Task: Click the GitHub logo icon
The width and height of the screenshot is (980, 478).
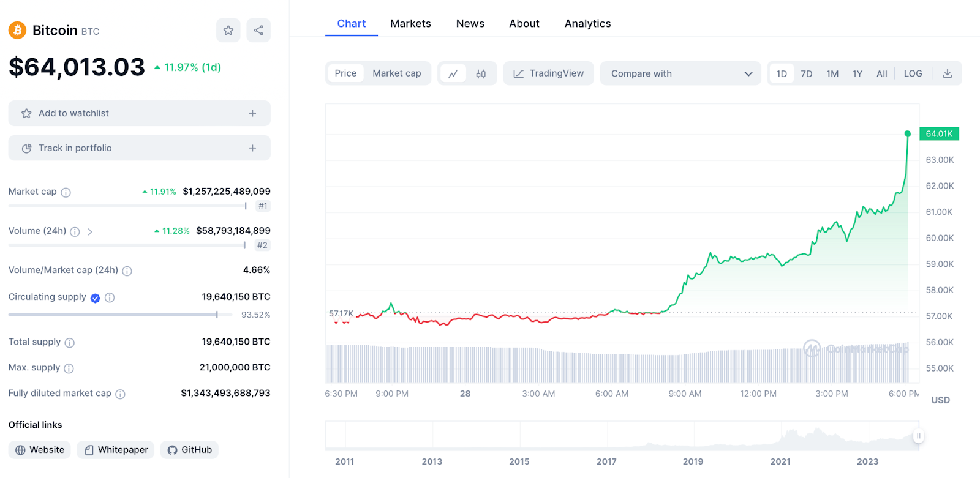Action: [x=172, y=450]
